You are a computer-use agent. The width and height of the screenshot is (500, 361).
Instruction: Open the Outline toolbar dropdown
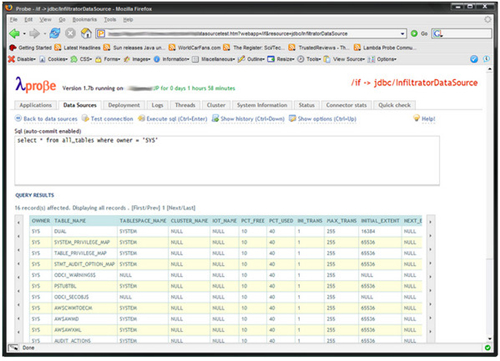pyautogui.click(x=252, y=59)
